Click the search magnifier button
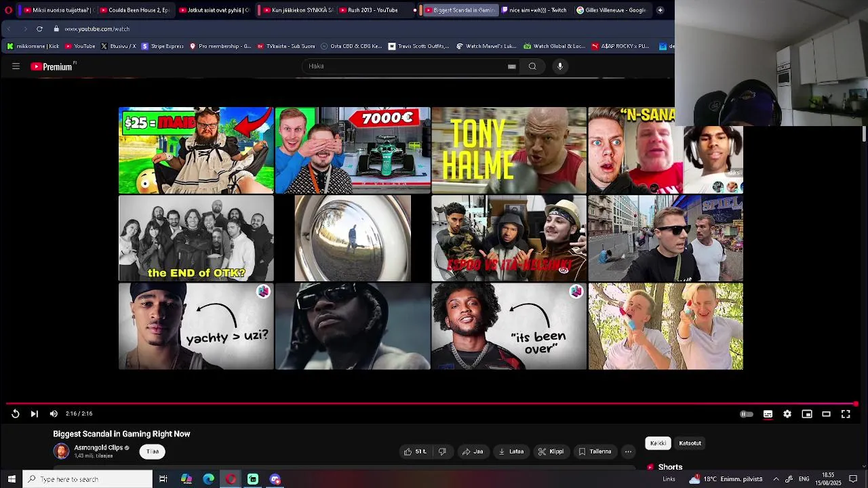868x488 pixels. 532,66
